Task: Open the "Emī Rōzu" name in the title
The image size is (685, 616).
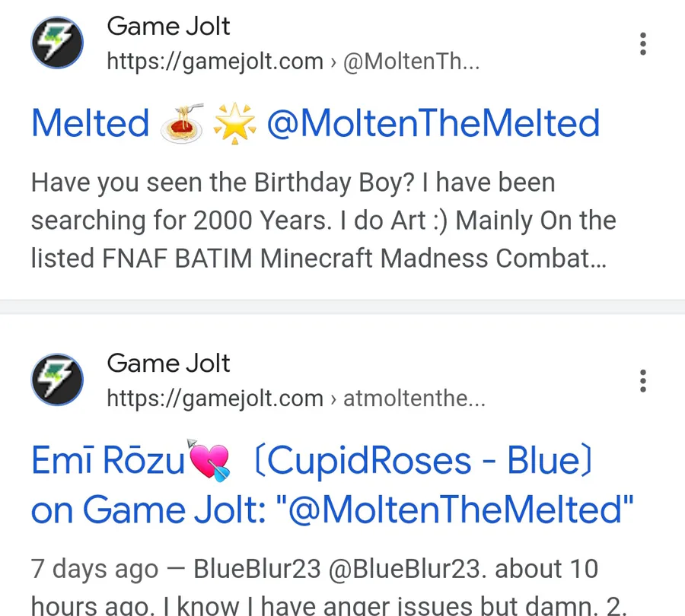Action: pos(108,461)
